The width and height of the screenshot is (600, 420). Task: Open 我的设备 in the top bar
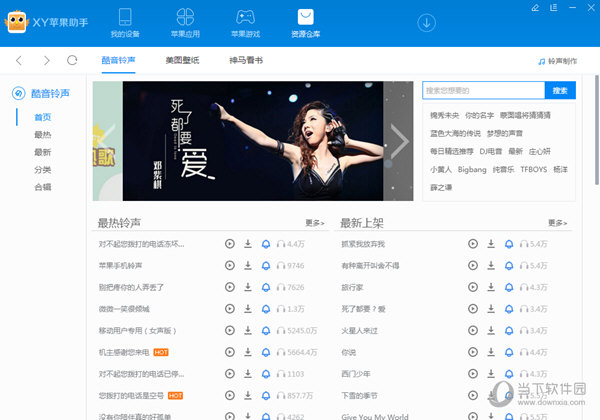(125, 23)
